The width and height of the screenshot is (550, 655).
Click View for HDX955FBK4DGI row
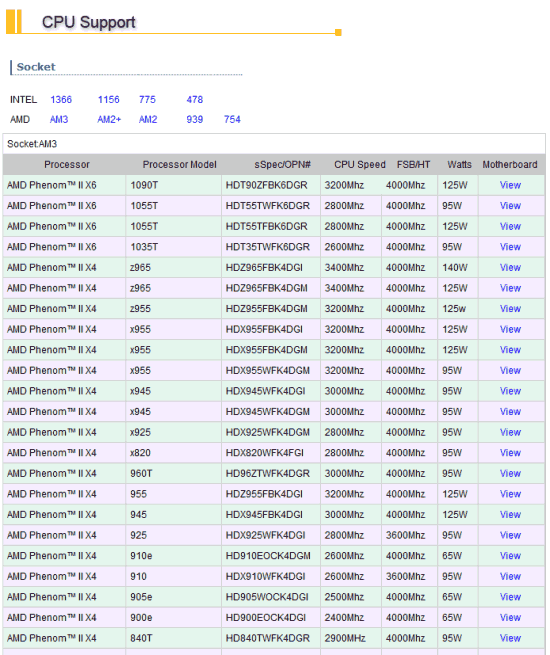pyautogui.click(x=510, y=329)
